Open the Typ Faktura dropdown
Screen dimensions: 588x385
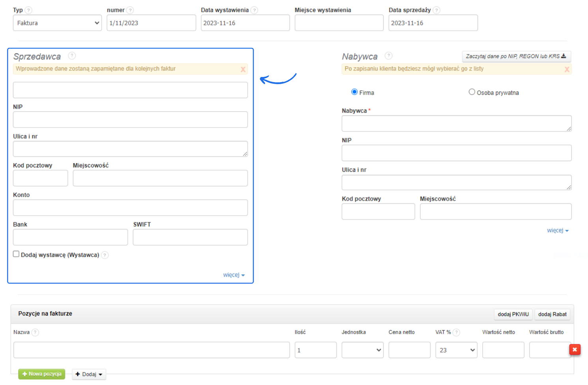pos(58,23)
